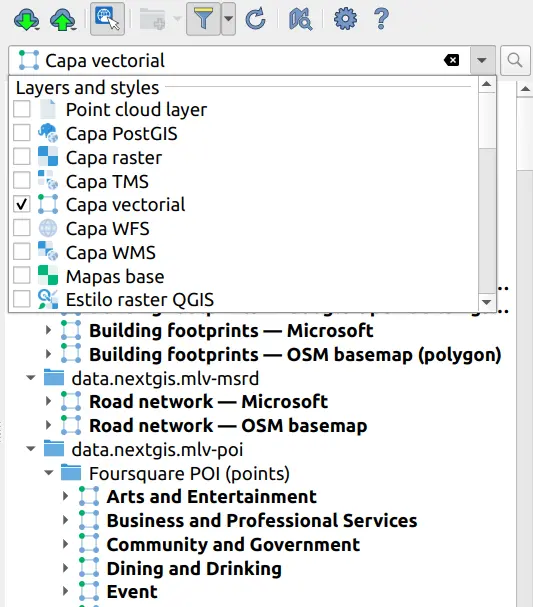Image resolution: width=533 pixels, height=607 pixels.
Task: Expand Community and Government layer
Action: point(65,544)
